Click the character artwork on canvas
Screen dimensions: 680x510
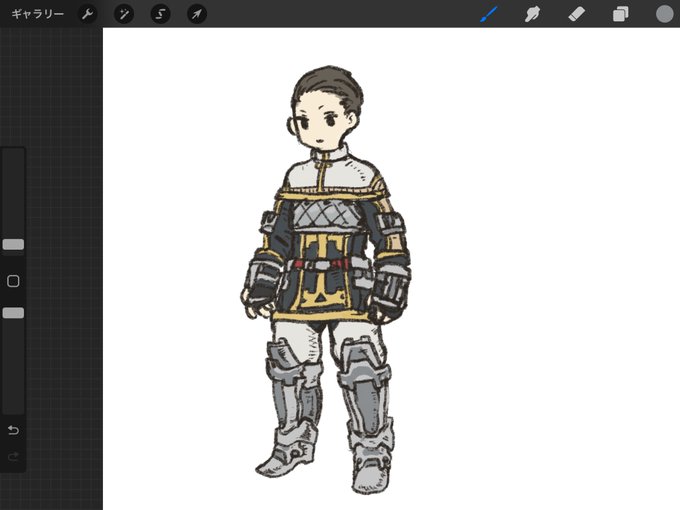(326, 280)
